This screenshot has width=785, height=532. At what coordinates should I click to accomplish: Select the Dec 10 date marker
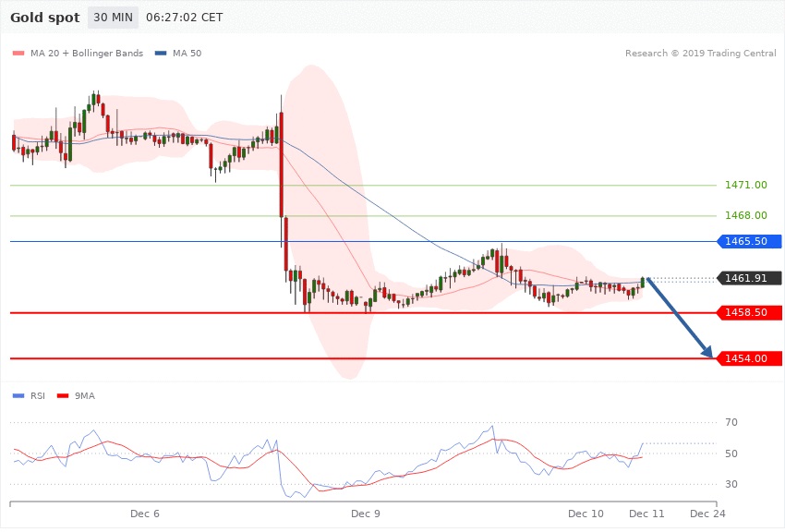tap(586, 514)
